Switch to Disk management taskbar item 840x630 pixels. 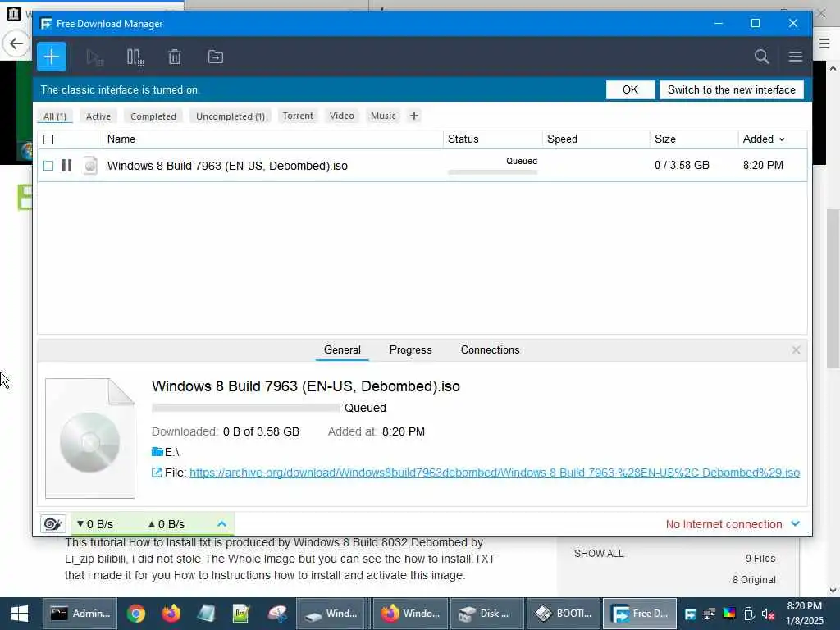click(487, 614)
